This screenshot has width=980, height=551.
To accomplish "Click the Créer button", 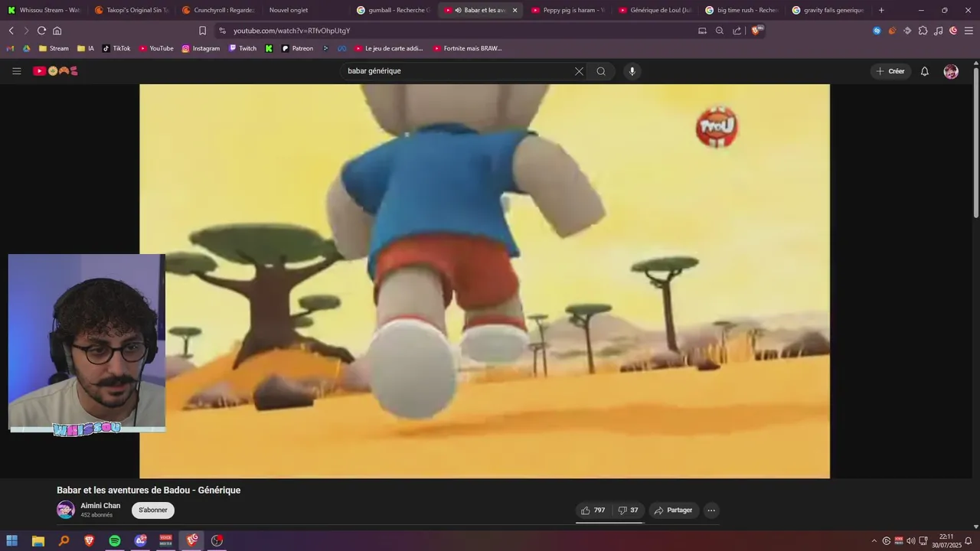I will click(x=890, y=71).
